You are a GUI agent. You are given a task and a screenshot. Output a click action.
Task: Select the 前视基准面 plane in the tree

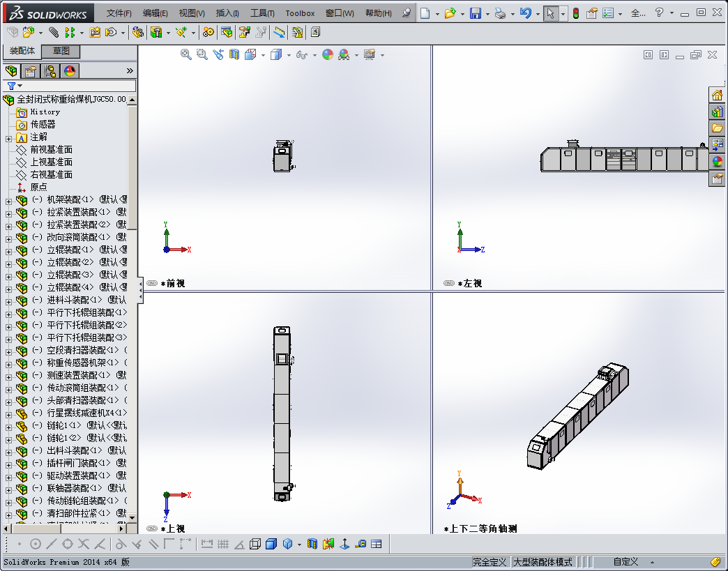point(51,149)
